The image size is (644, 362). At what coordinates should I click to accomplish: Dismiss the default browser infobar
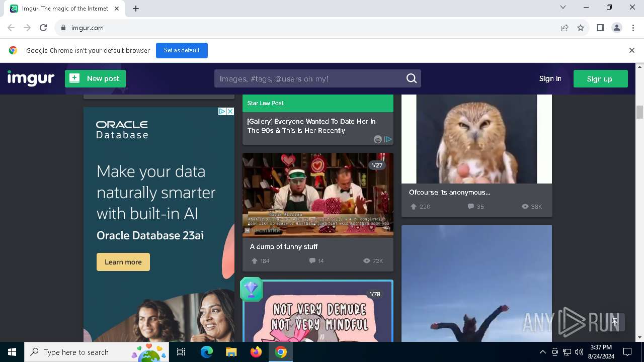tap(632, 50)
